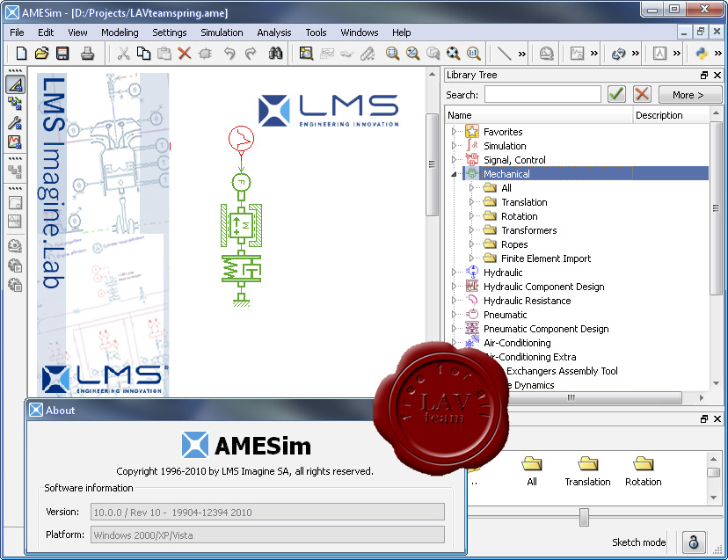Click the Version field in About dialog
This screenshot has width=728, height=560.
(267, 513)
